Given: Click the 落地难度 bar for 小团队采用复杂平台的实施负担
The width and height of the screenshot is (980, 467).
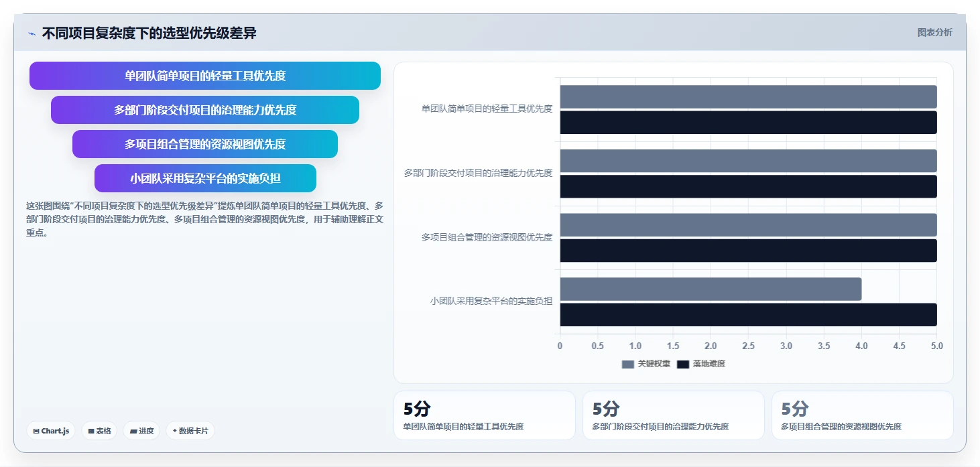Looking at the screenshot, I should 748,315.
